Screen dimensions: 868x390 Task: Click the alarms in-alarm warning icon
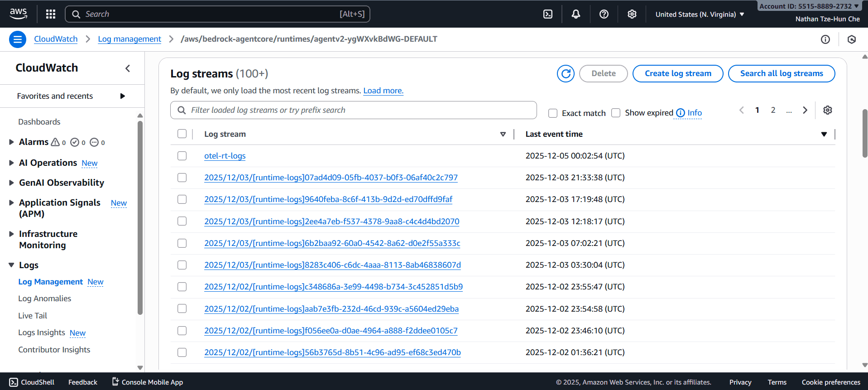[55, 142]
